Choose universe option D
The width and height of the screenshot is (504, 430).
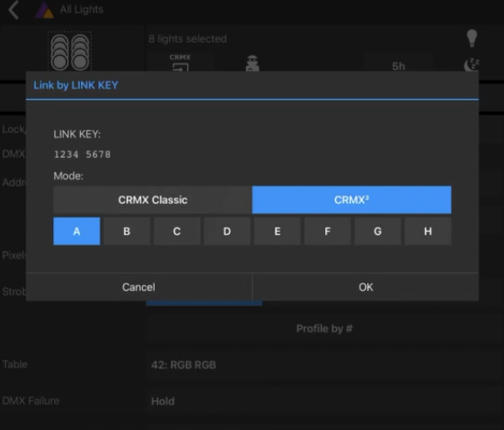227,231
